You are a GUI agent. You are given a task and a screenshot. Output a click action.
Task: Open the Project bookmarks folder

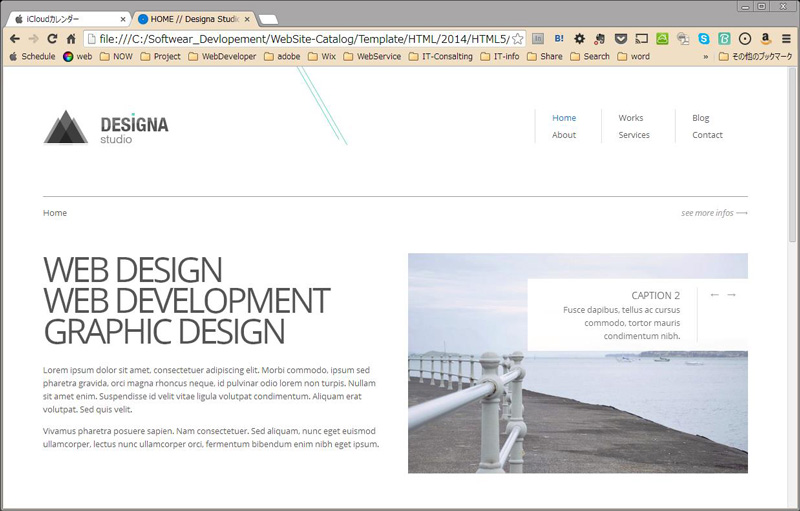(161, 56)
